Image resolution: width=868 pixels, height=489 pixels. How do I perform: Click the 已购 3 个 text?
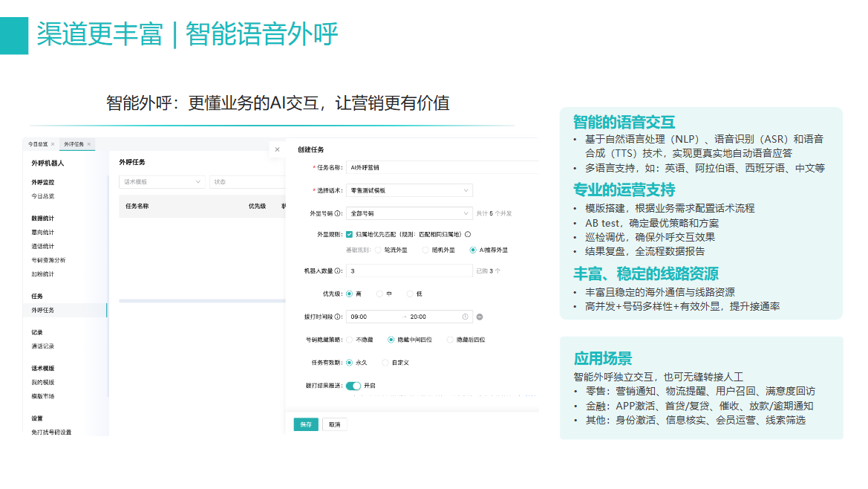coord(489,271)
